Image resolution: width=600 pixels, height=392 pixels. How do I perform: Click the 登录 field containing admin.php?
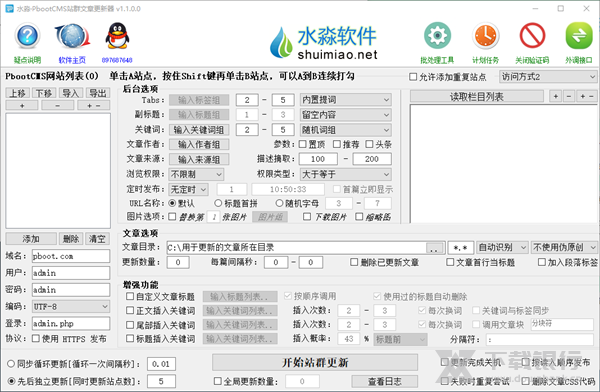[71, 323]
